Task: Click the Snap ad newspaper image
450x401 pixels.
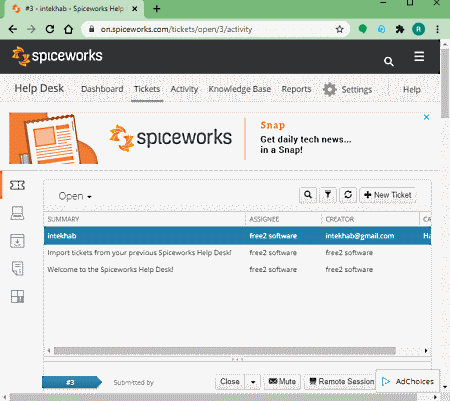Action: (x=53, y=138)
